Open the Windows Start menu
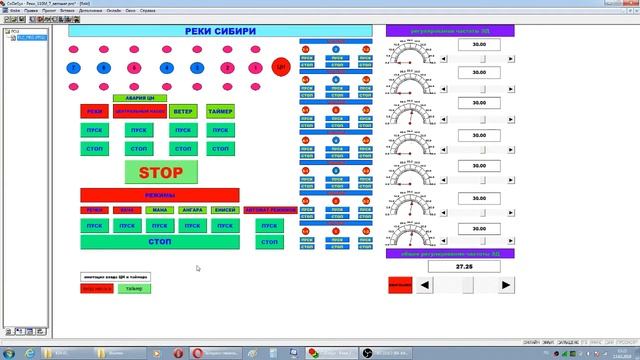Screen dimensions: 640x360 (x=9, y=353)
